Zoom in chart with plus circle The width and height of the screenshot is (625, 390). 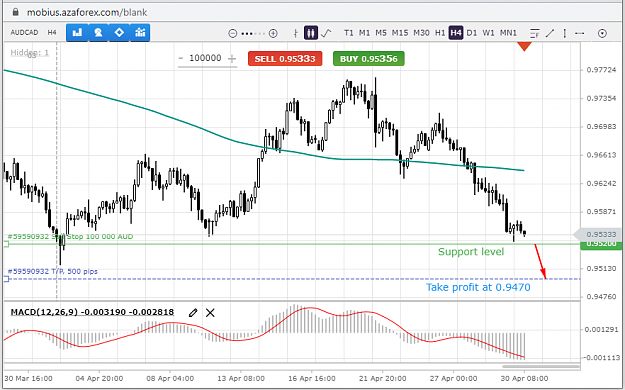pyautogui.click(x=273, y=33)
